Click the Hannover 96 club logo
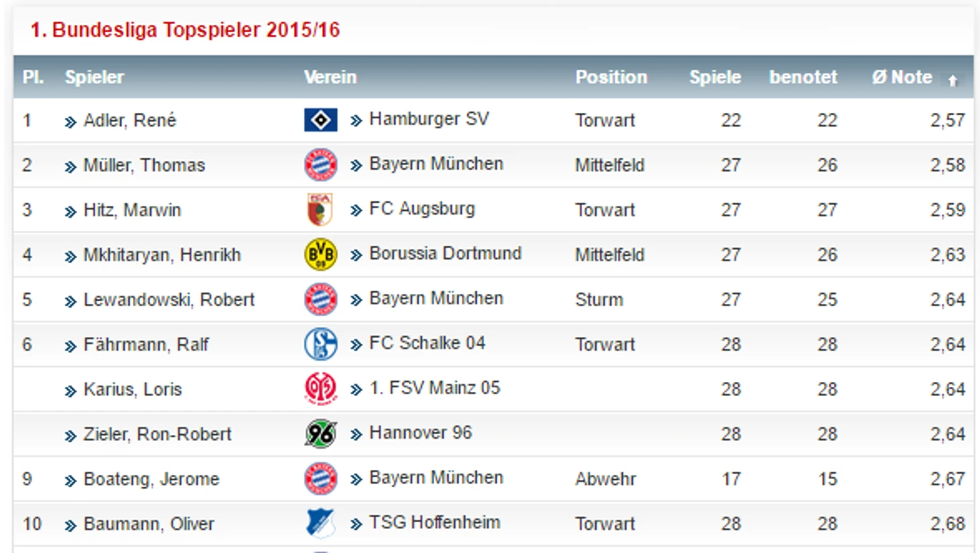Viewport: 980px width, 553px height. coord(321,434)
